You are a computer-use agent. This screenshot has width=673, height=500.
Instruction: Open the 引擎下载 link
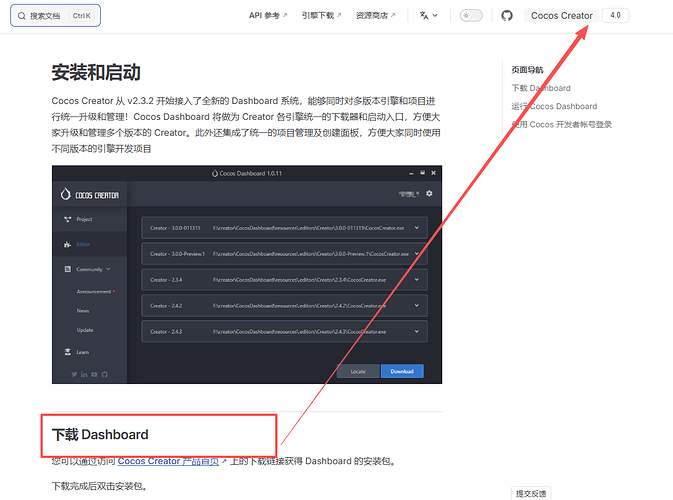click(x=321, y=15)
